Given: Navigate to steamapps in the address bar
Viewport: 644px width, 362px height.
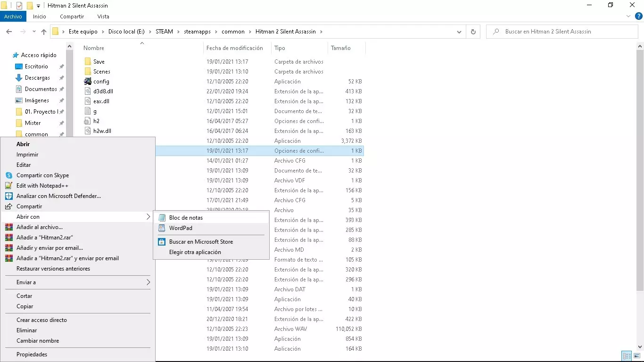Looking at the screenshot, I should click(198, 32).
